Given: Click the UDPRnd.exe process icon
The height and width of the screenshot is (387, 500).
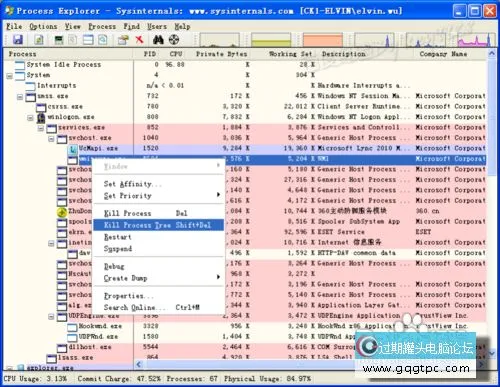Looking at the screenshot, I should 73,337.
